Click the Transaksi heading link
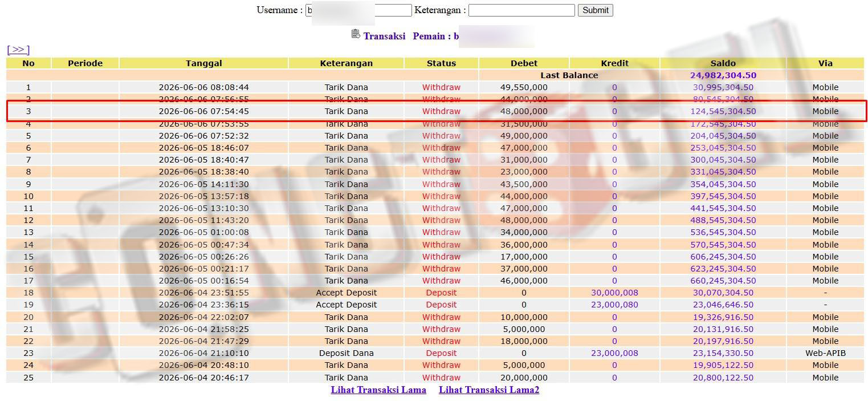The image size is (868, 401). (384, 36)
